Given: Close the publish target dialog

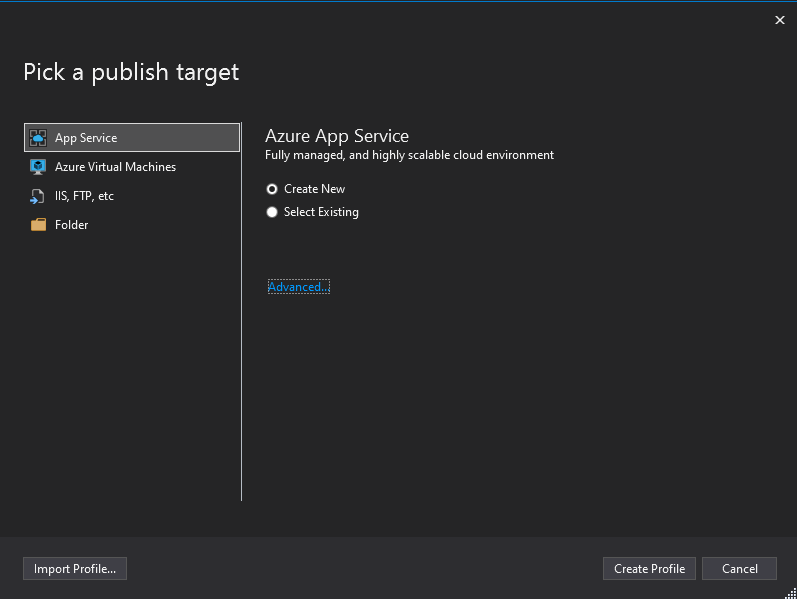Looking at the screenshot, I should click(x=780, y=20).
